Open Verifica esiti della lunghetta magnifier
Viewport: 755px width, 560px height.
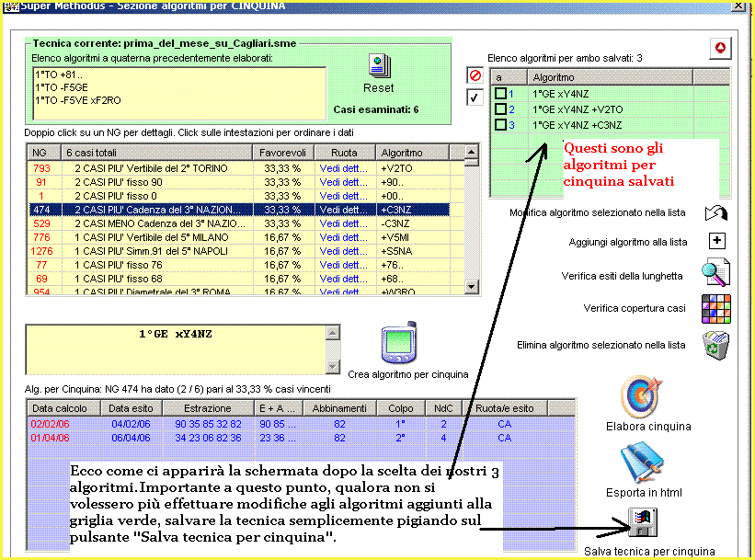coord(715,273)
